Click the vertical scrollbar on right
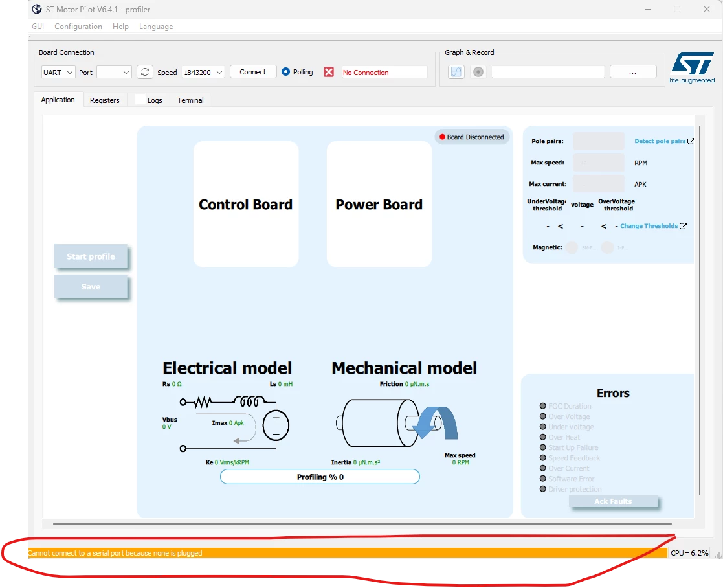This screenshot has width=723, height=588. coord(700,310)
